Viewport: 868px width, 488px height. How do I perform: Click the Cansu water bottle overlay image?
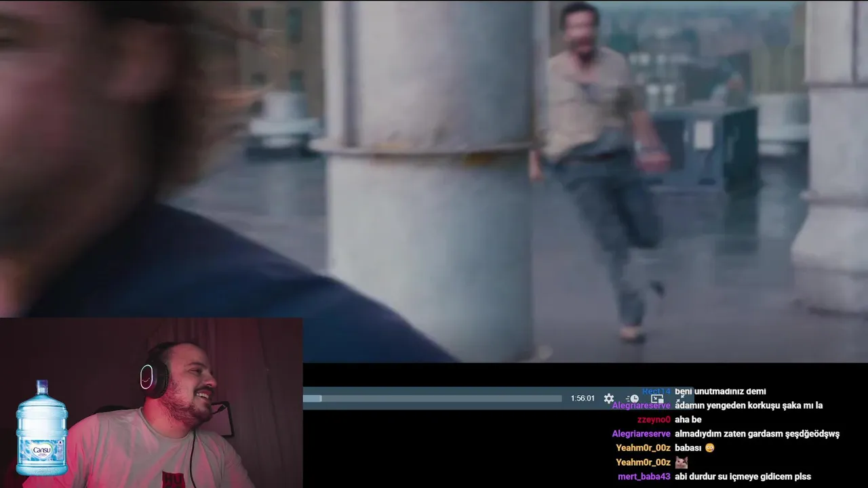click(42, 428)
